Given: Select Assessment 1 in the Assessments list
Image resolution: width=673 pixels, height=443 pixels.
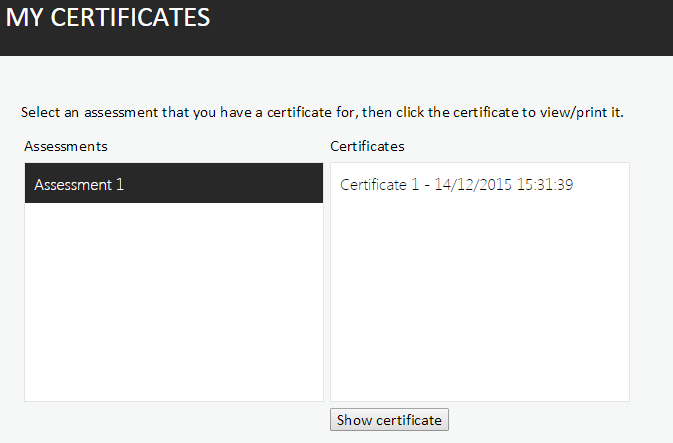Looking at the screenshot, I should tap(174, 183).
